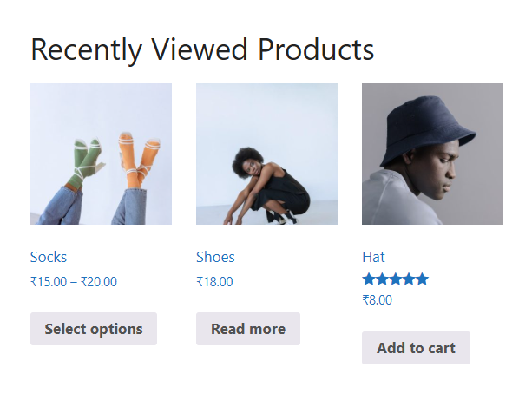Click the fourth star of Hat rating
This screenshot has width=532, height=400.
click(x=409, y=279)
